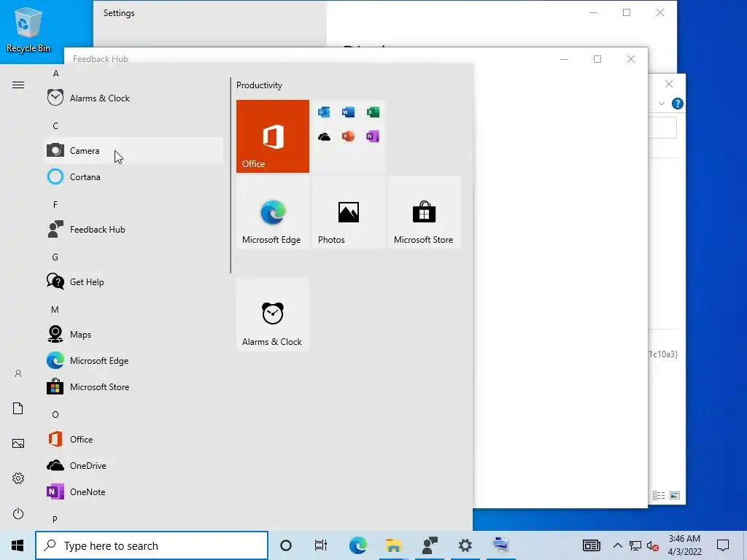747x560 pixels.
Task: Open Feedback Hub from the app list
Action: coord(133,229)
